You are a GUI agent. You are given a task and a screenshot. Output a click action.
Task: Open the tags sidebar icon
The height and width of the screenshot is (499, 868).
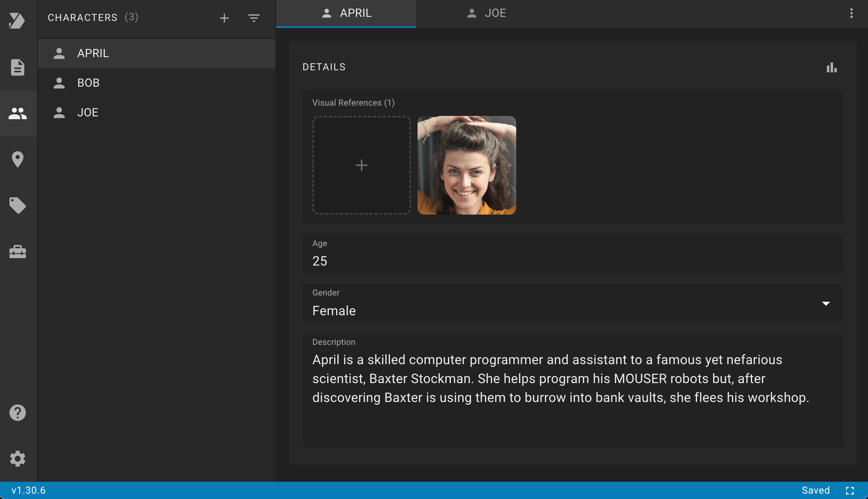click(x=18, y=206)
